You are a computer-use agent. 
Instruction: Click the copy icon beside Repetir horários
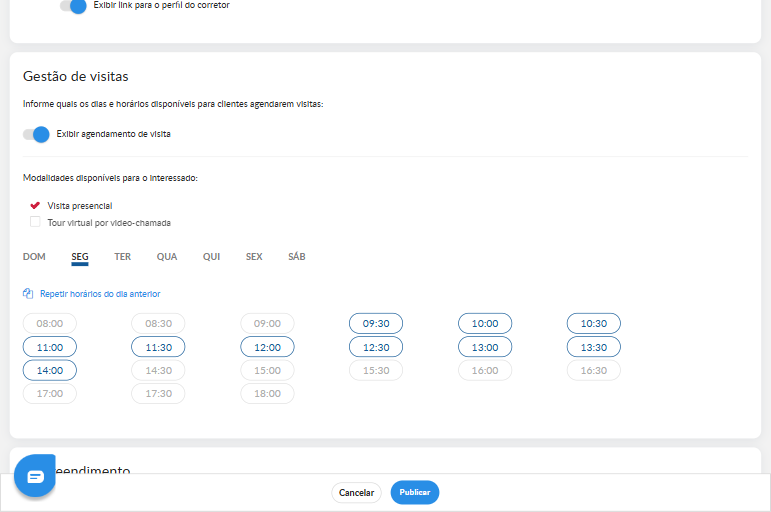28,294
